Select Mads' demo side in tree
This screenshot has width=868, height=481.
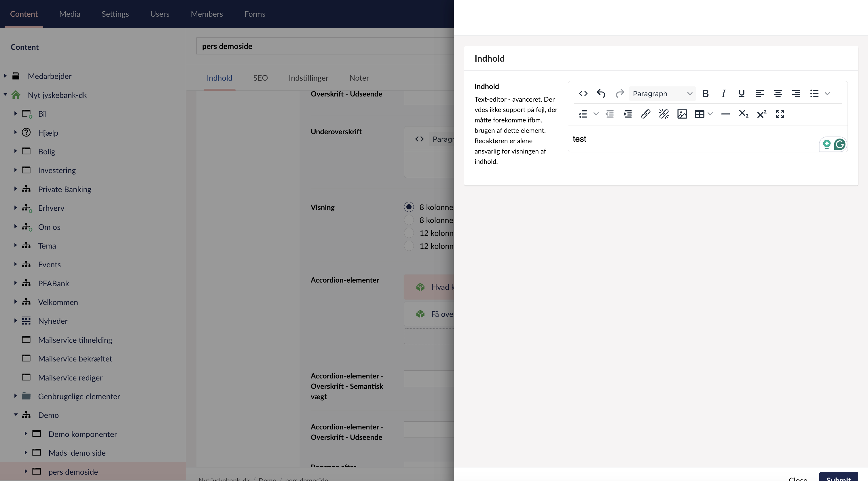[x=77, y=453]
